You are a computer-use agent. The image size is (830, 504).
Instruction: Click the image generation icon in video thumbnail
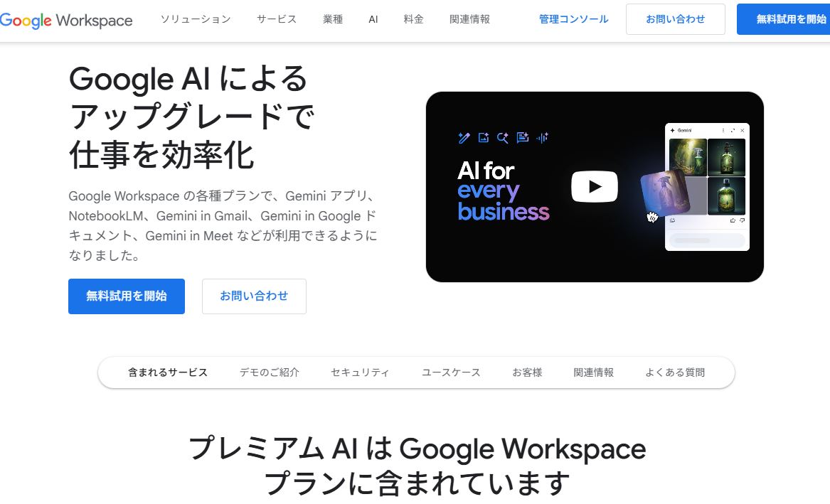pos(484,137)
